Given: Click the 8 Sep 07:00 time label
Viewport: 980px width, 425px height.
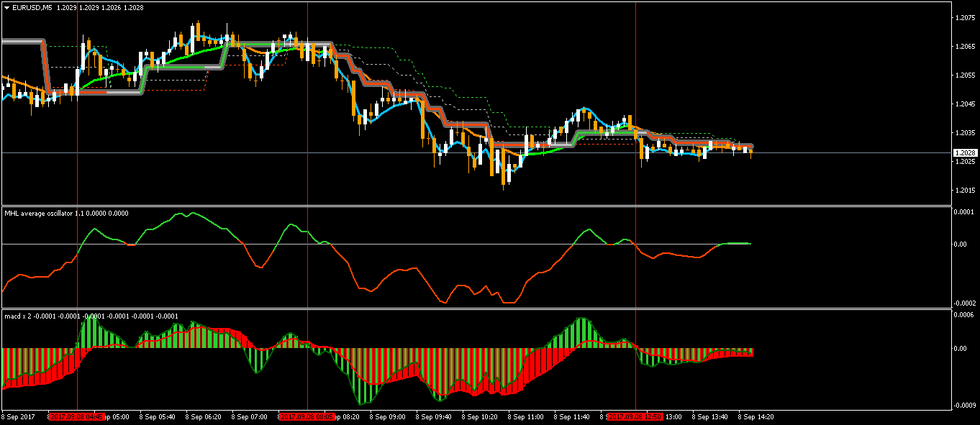Looking at the screenshot, I should coord(250,416).
